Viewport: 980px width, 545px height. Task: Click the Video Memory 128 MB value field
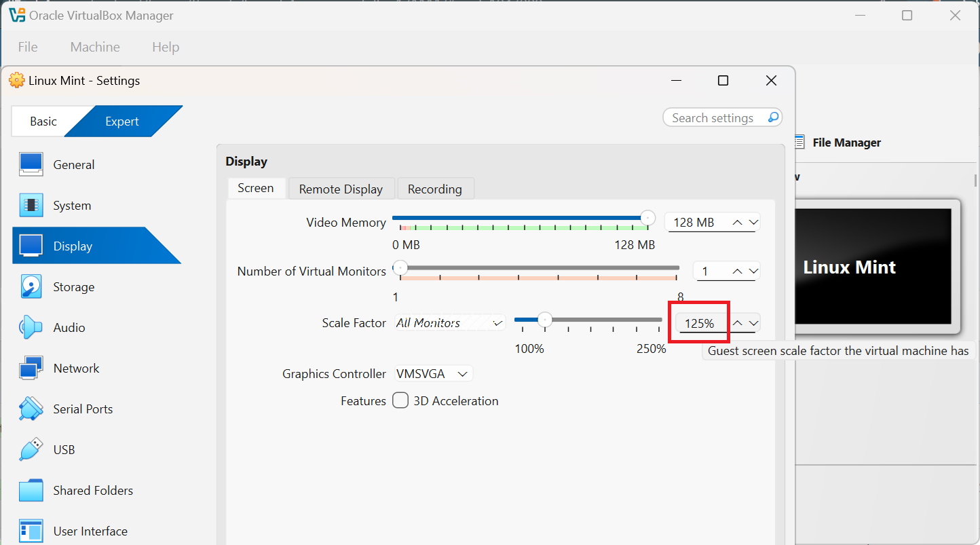pyautogui.click(x=694, y=222)
